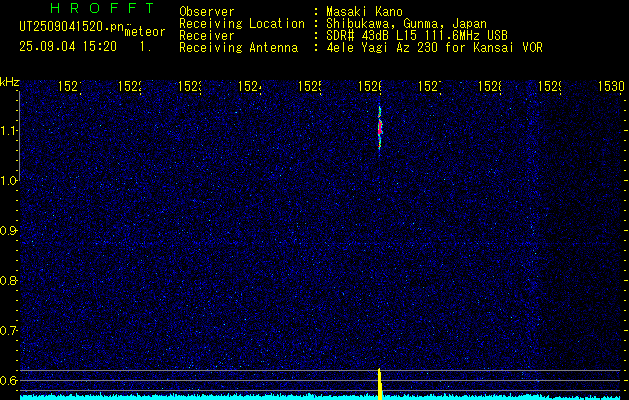
Task: Click the red meteor echo in spectrogram
Action: [380, 128]
